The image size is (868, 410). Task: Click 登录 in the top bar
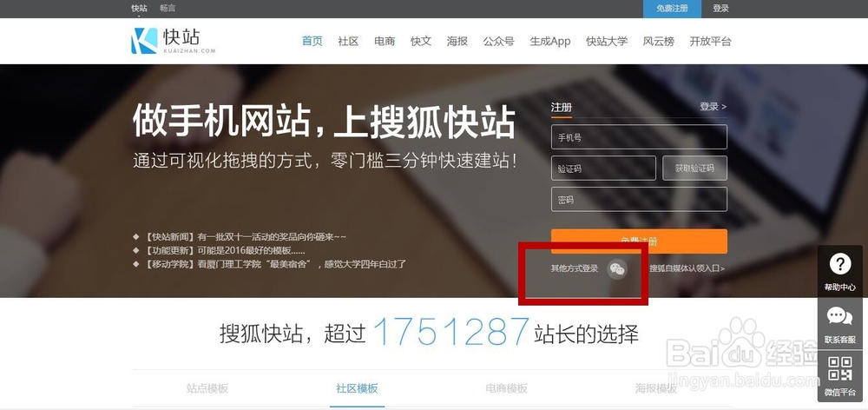720,9
